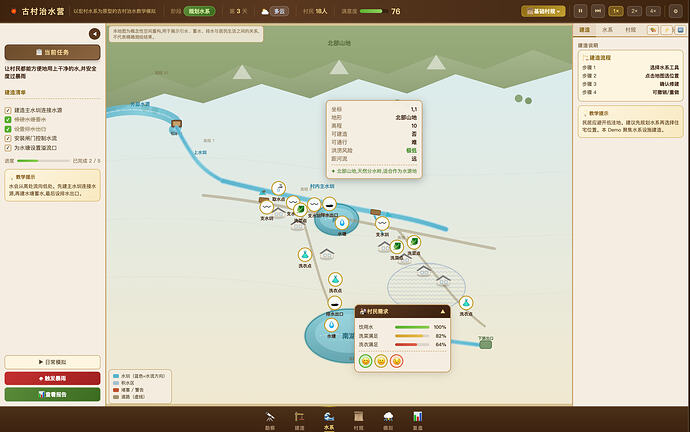Switch to the 水系 tab in right panel

tap(607, 29)
